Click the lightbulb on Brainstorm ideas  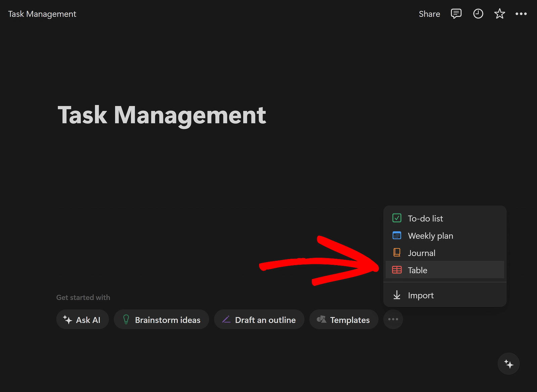point(126,320)
